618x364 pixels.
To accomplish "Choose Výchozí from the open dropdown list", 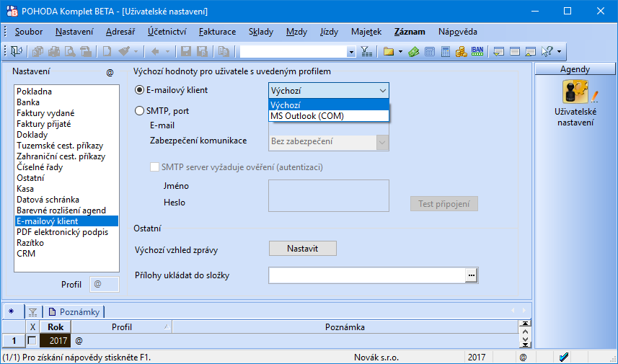I will pos(329,105).
